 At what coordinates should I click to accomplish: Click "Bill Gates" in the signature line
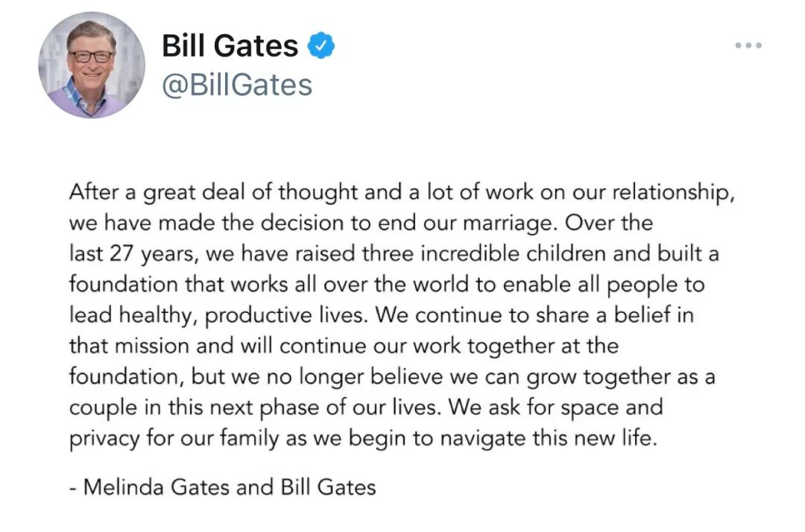(x=328, y=487)
